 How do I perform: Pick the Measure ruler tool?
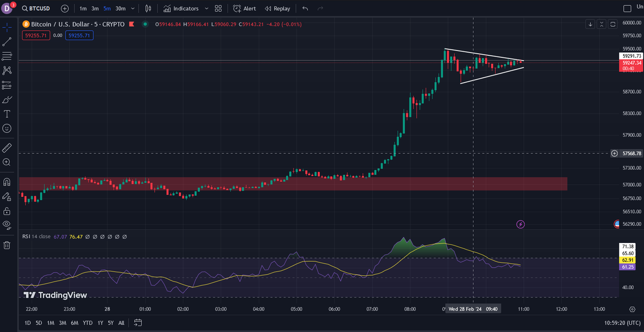pos(7,147)
